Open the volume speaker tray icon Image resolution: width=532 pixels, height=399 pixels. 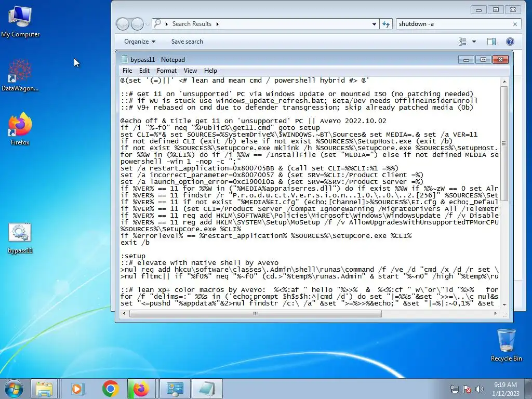[479, 389]
